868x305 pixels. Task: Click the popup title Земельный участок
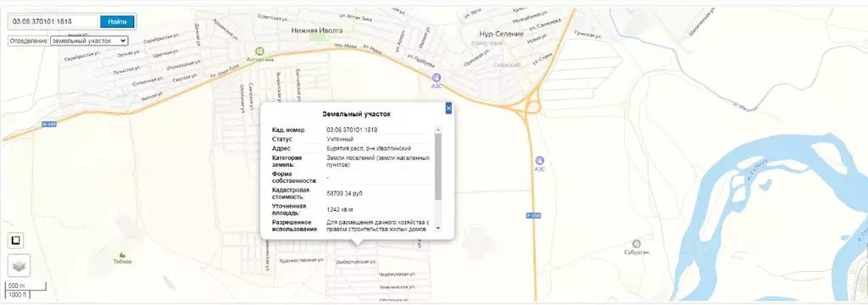(357, 114)
